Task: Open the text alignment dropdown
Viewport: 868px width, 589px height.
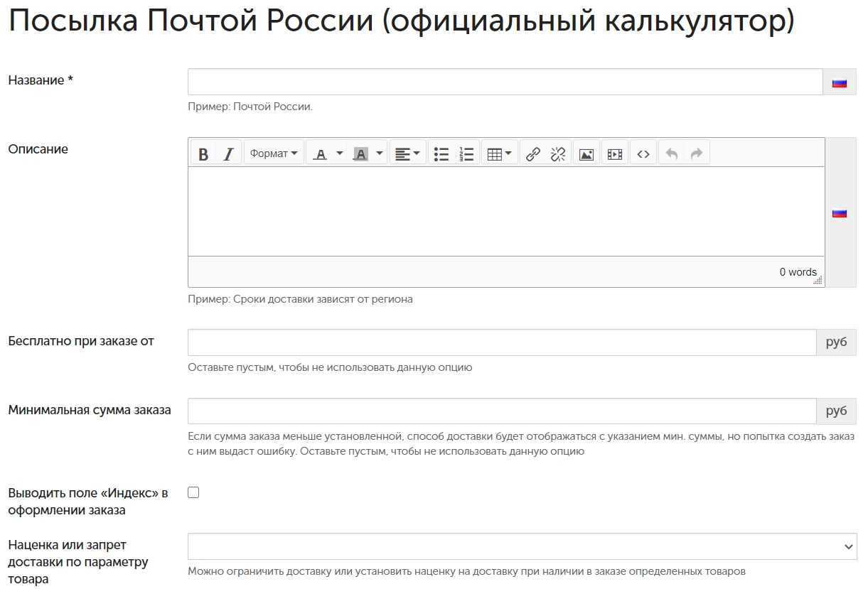Action: point(407,153)
